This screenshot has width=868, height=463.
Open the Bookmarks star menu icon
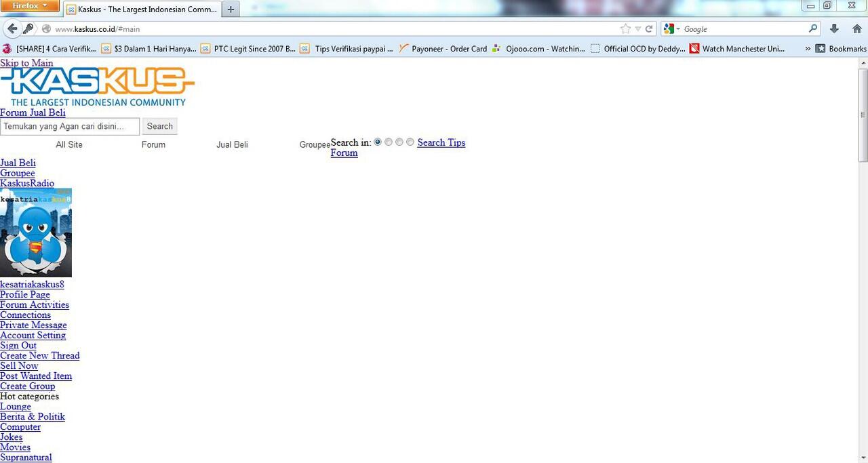tap(820, 49)
